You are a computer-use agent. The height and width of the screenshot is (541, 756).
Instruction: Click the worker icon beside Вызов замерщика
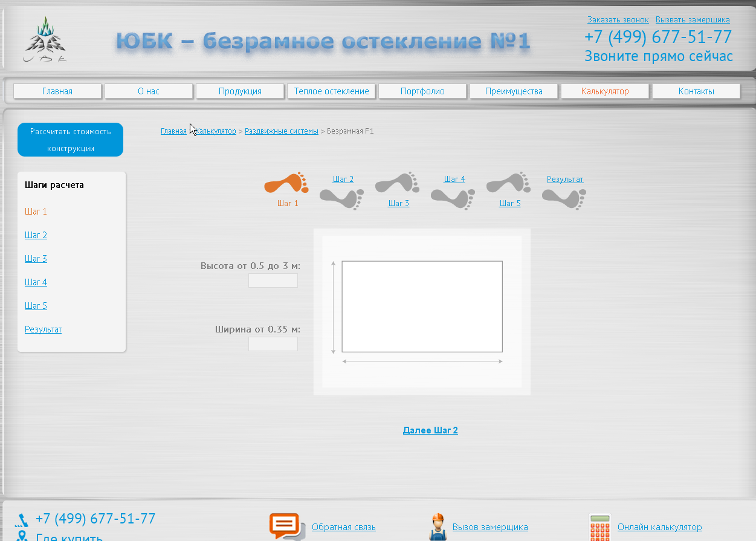pos(437,526)
